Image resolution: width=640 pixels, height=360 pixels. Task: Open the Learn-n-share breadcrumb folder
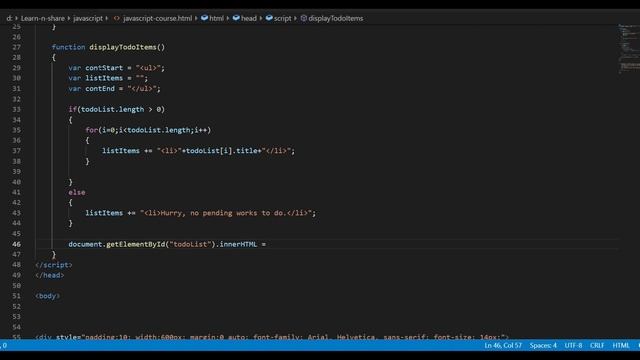point(42,18)
